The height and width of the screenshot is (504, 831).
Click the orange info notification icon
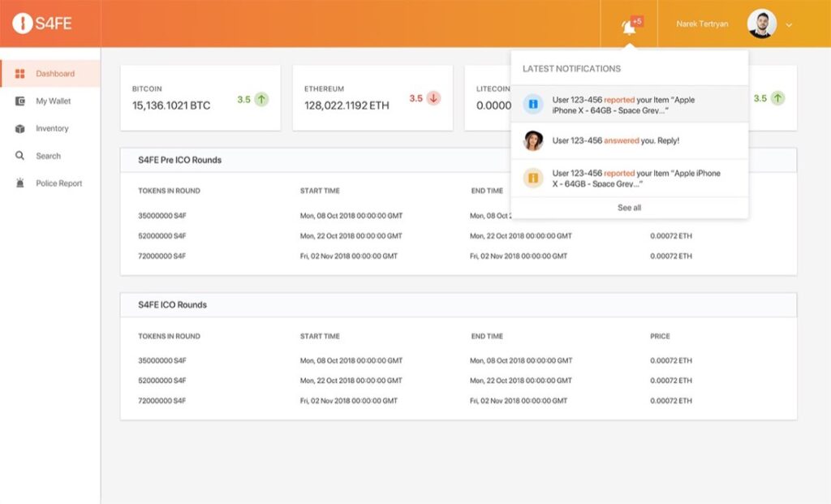pos(533,178)
